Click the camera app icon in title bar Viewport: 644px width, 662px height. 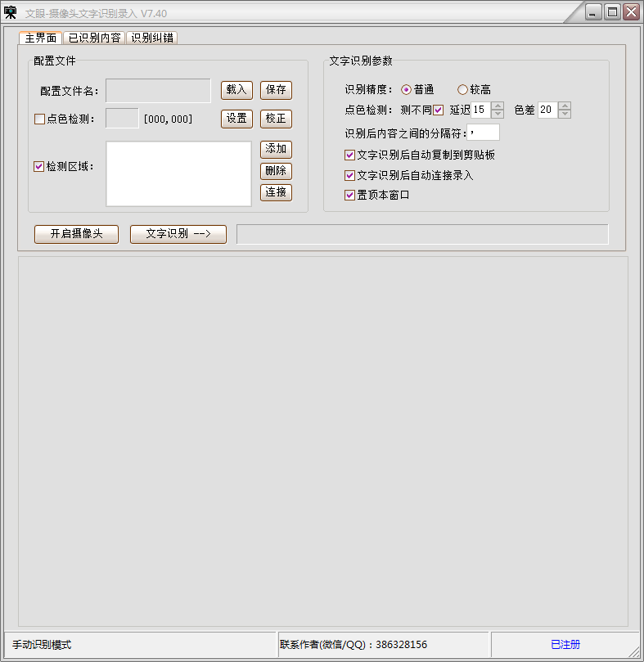click(11, 13)
